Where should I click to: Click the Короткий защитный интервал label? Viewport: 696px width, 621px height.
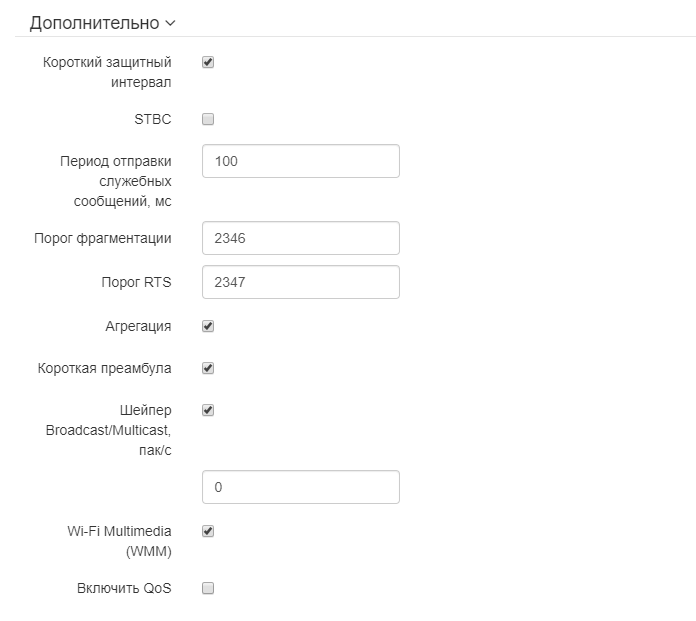click(107, 71)
